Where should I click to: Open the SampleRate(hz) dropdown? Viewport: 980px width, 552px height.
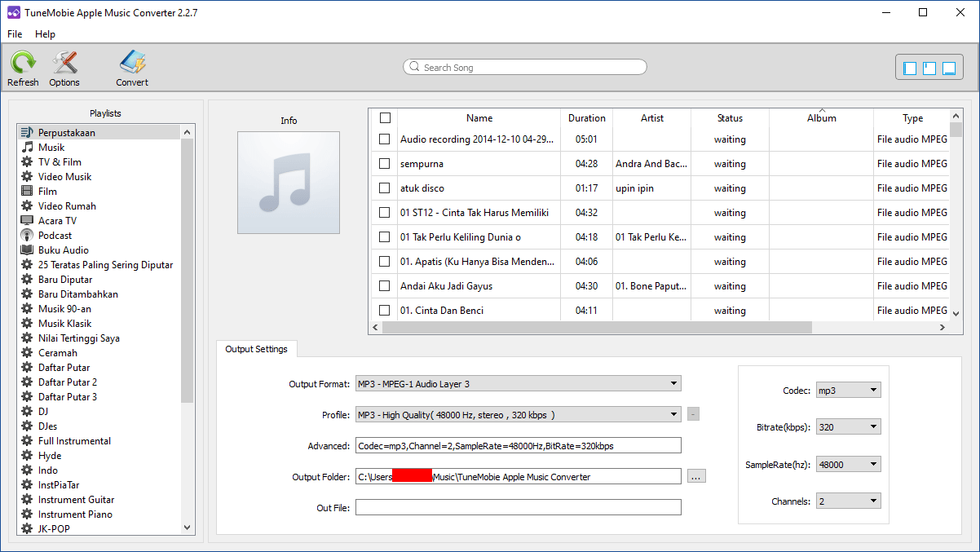(x=849, y=464)
